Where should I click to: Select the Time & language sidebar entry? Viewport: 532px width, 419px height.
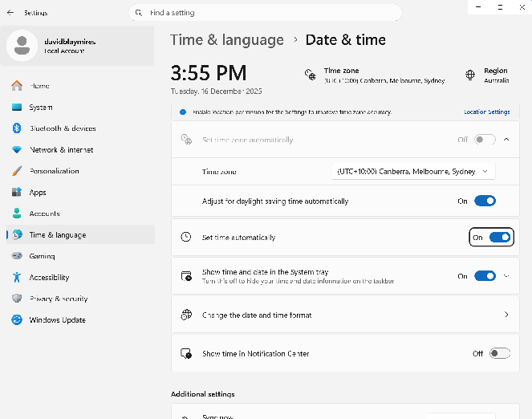(x=80, y=234)
